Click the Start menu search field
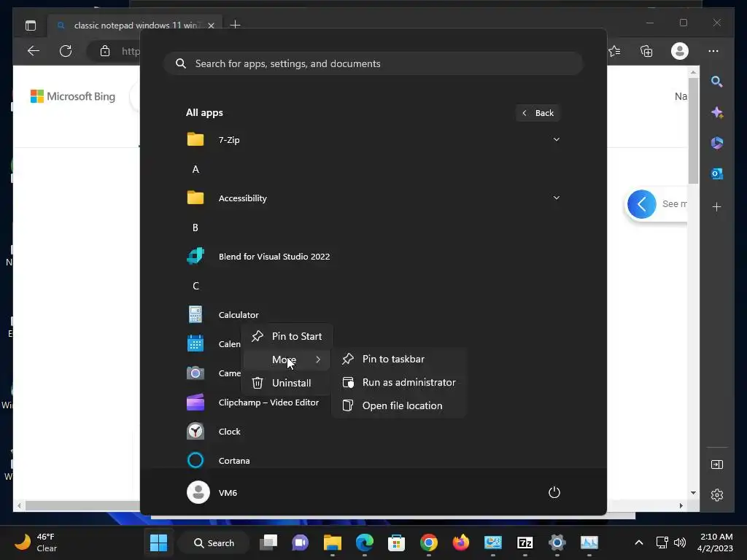Viewport: 747px width, 560px height. (x=373, y=63)
